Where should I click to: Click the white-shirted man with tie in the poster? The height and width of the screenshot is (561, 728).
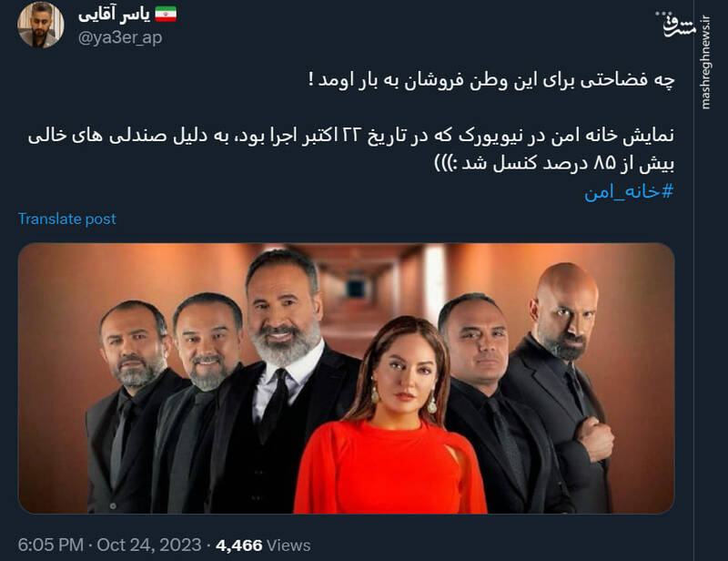(x=278, y=381)
